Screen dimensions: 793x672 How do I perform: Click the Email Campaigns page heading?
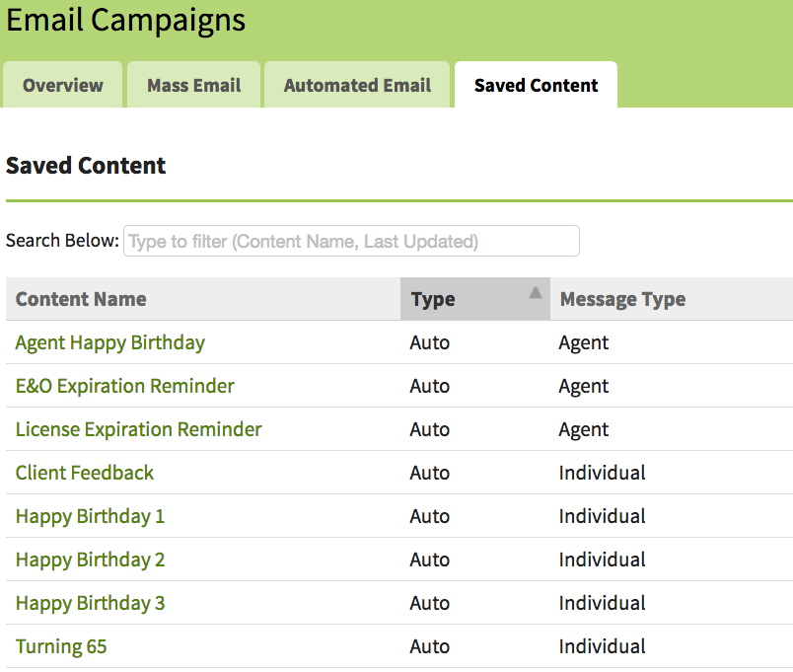tap(126, 20)
